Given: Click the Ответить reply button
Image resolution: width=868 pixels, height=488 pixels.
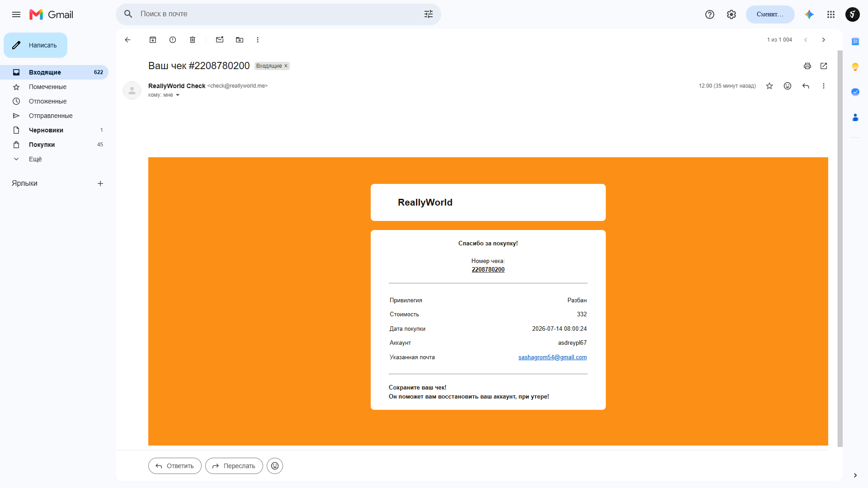Looking at the screenshot, I should click(175, 466).
